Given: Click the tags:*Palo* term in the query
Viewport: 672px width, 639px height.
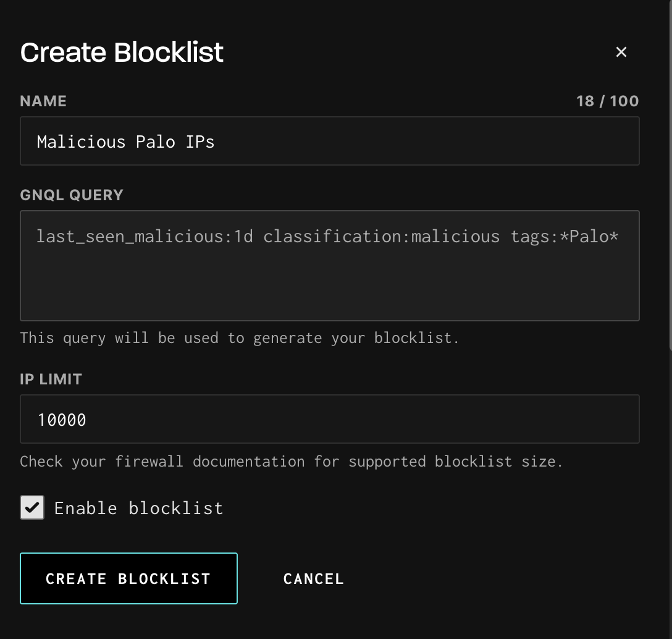Looking at the screenshot, I should [564, 237].
